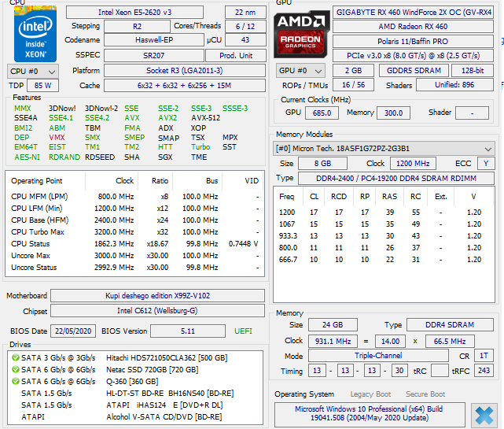Expand the Micron Tech. memory module dropdown
The height and width of the screenshot is (429, 504).
384,149
